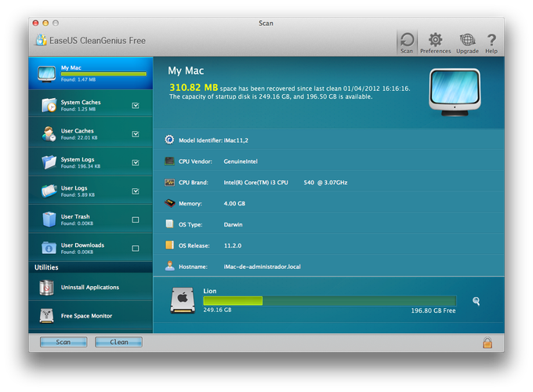Click the large iMac image in header
Image resolution: width=533 pixels, height=392 pixels.
455,93
